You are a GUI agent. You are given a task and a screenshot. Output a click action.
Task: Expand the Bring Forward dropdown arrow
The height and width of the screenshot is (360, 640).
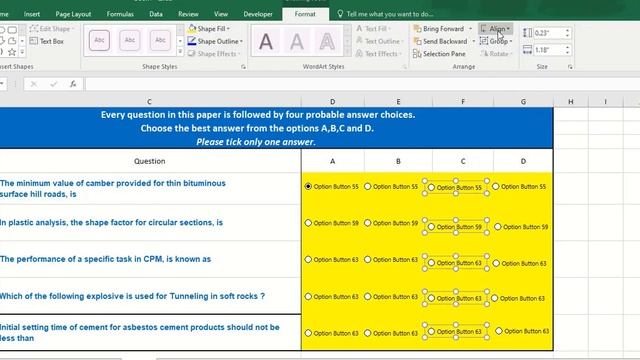(470, 29)
